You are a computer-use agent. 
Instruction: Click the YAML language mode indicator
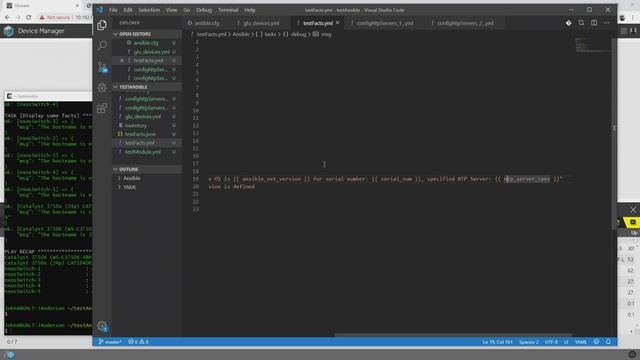click(x=580, y=342)
